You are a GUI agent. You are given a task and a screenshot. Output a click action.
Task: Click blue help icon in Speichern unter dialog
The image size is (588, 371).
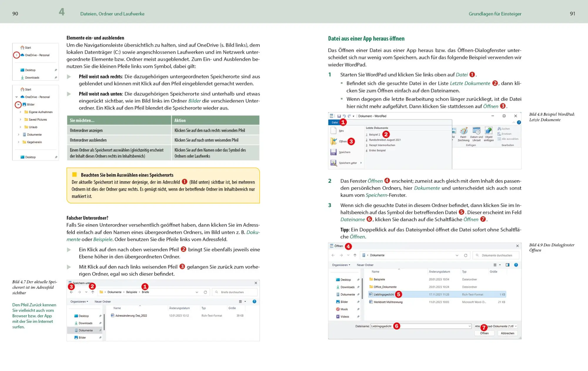tap(254, 301)
